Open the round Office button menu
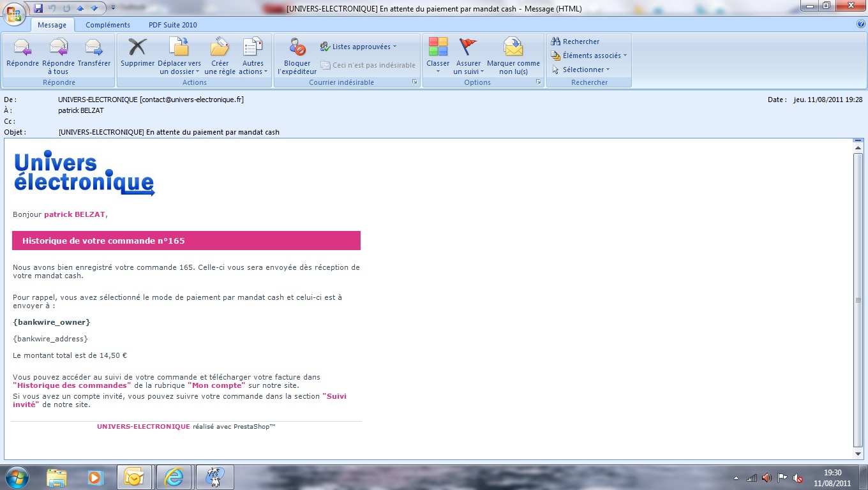868x490 pixels. point(14,13)
